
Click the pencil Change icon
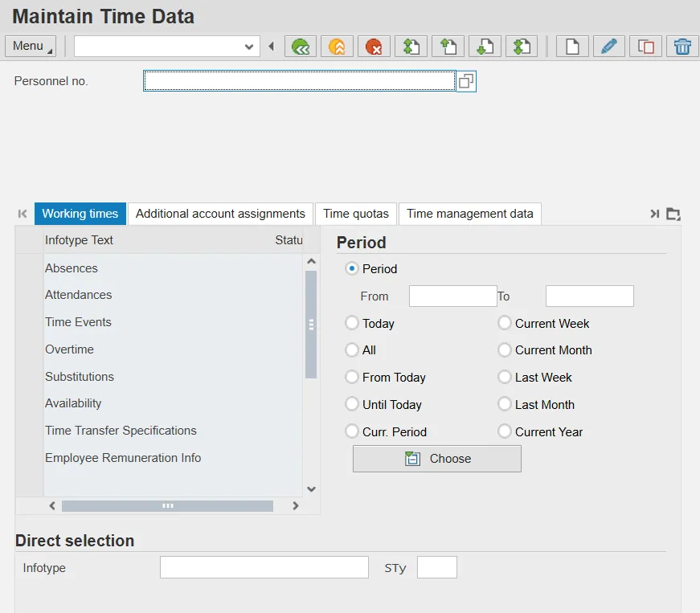tap(609, 47)
